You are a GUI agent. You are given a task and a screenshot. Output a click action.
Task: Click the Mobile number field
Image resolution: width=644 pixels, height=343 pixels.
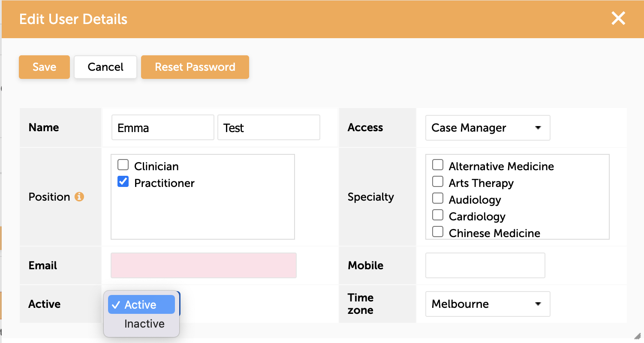point(485,265)
